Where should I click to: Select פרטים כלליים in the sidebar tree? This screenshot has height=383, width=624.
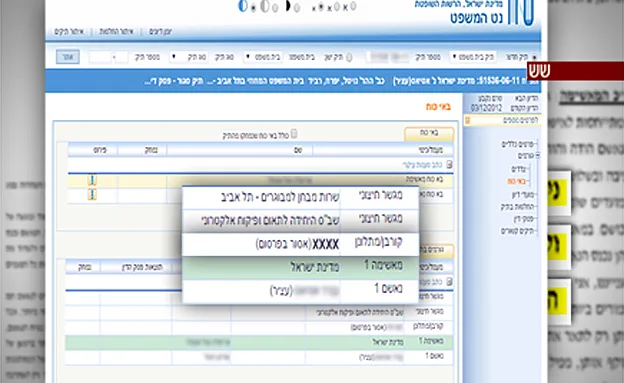(x=517, y=144)
